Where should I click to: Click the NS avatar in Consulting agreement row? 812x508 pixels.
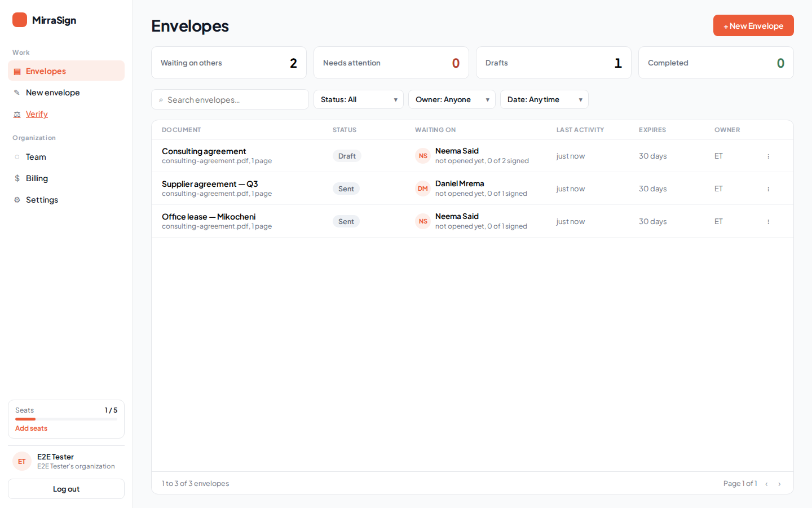423,156
